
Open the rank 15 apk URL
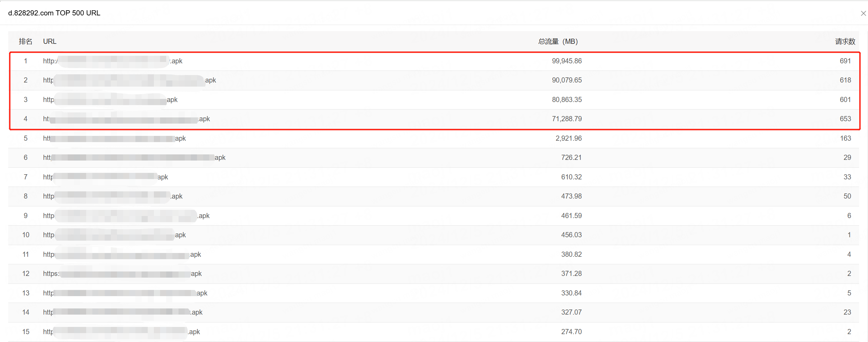click(121, 332)
